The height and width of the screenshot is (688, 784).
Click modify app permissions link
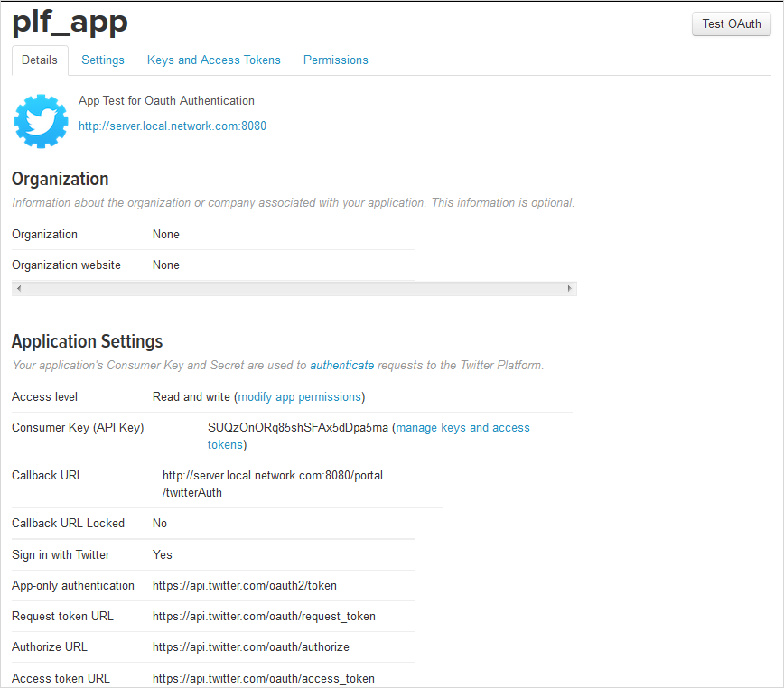[x=300, y=396]
